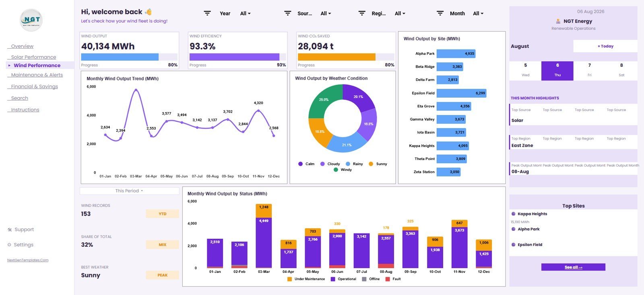The width and height of the screenshot is (644, 295).
Task: Click the NGT Energy avatar icon
Action: coord(558,21)
